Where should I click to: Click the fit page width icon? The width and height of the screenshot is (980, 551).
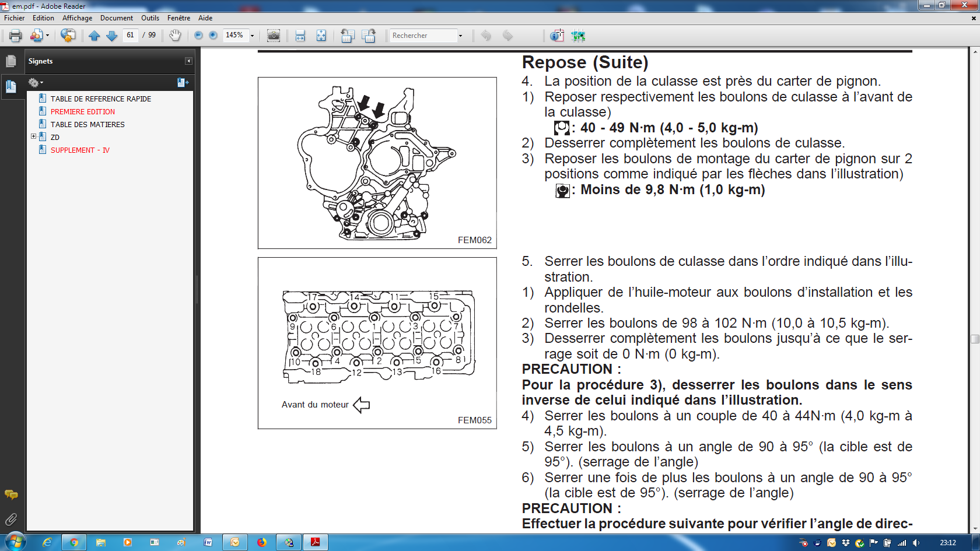(300, 36)
